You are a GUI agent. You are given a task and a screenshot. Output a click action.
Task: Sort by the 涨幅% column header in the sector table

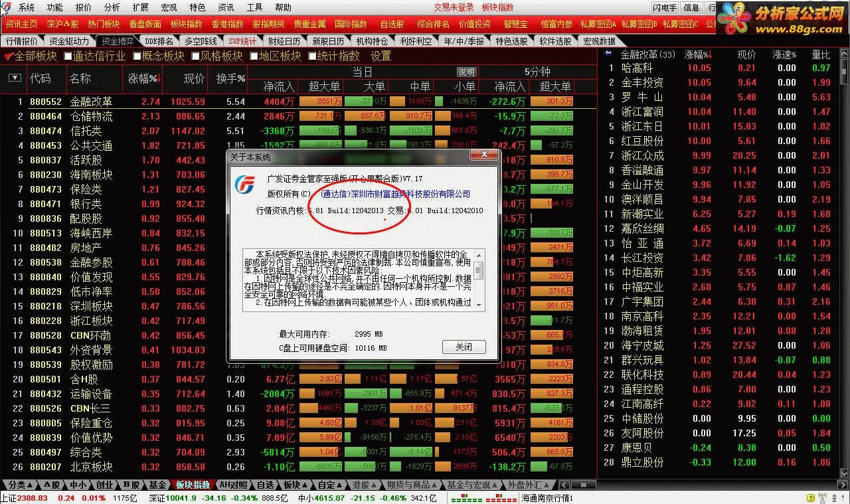click(143, 78)
